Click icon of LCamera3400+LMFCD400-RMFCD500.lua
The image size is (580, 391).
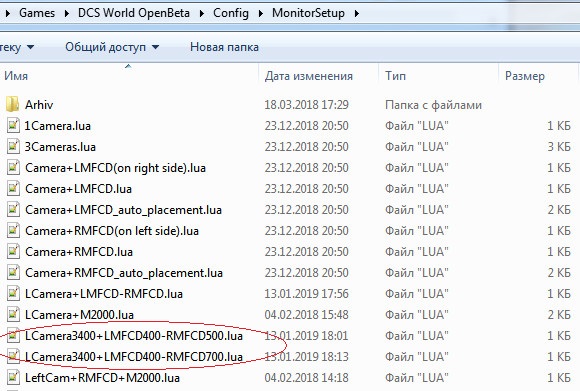(13, 336)
